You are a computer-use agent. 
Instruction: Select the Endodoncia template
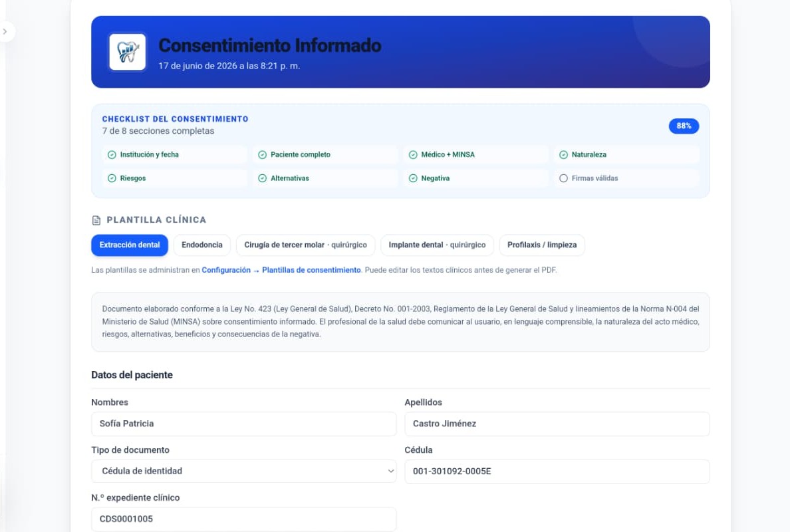(x=202, y=245)
